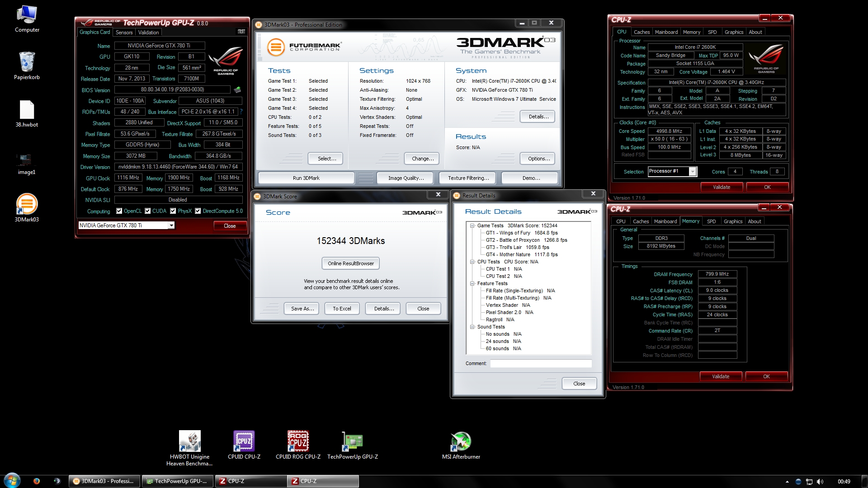Viewport: 868px width, 488px height.
Task: Select GT4 - Mother Nature result row
Action: click(522, 254)
